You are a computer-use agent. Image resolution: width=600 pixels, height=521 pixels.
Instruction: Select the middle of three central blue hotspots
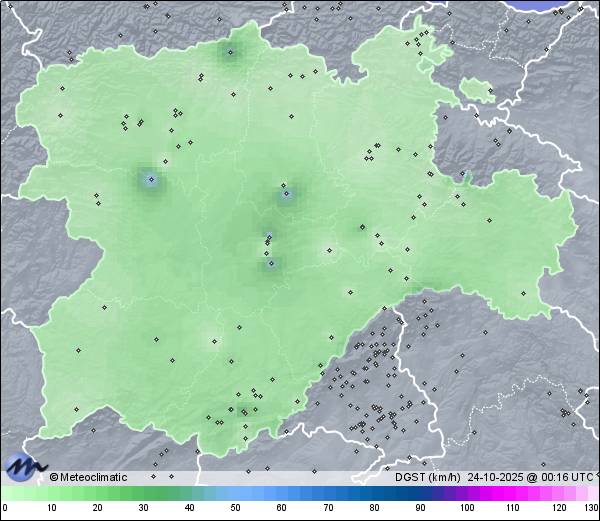coord(268,237)
